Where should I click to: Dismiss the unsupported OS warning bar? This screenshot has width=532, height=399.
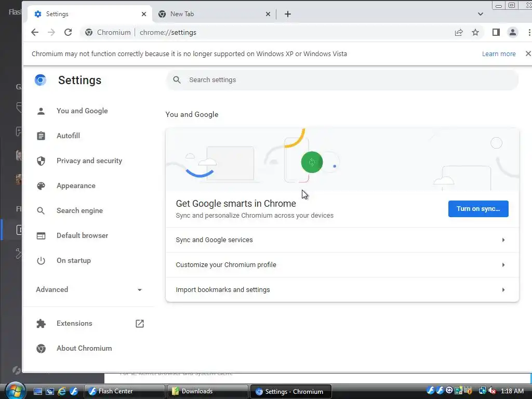(x=528, y=54)
